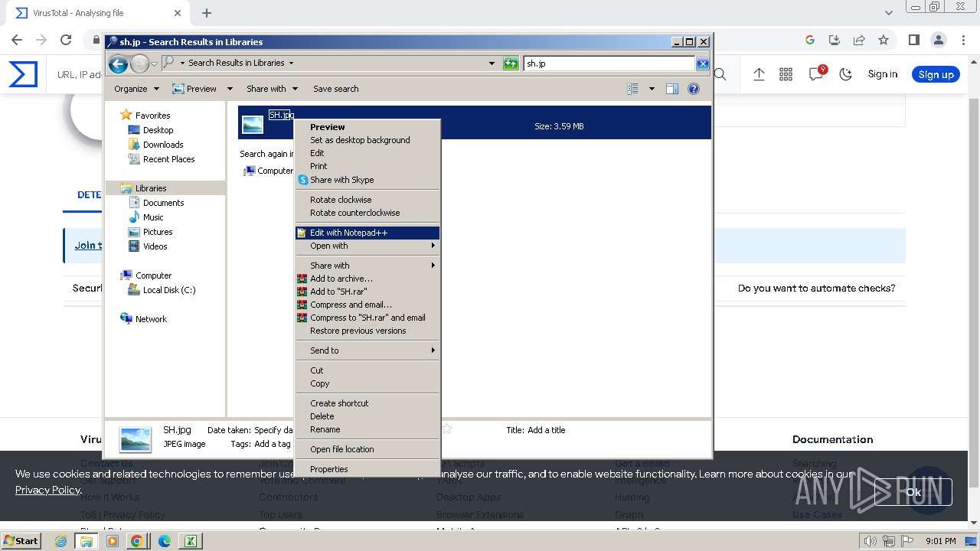Select Network in navigation pane
The height and width of the screenshot is (551, 980).
tap(151, 319)
